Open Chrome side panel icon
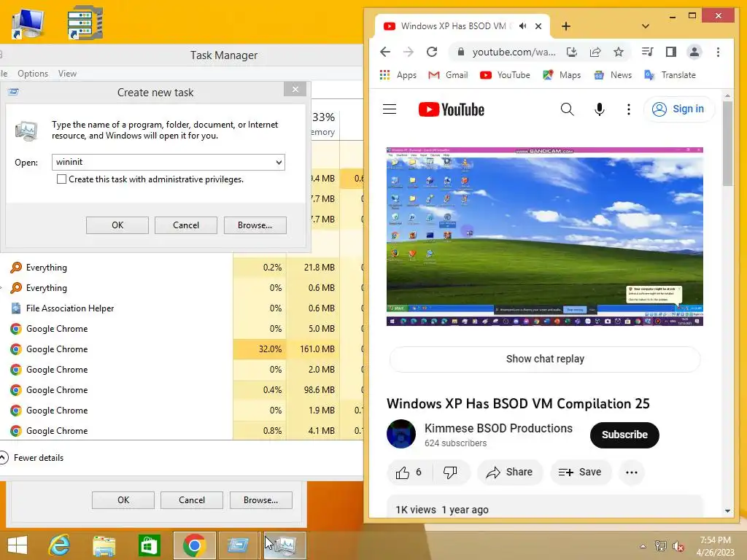Viewport: 747px width, 560px height. (x=671, y=52)
